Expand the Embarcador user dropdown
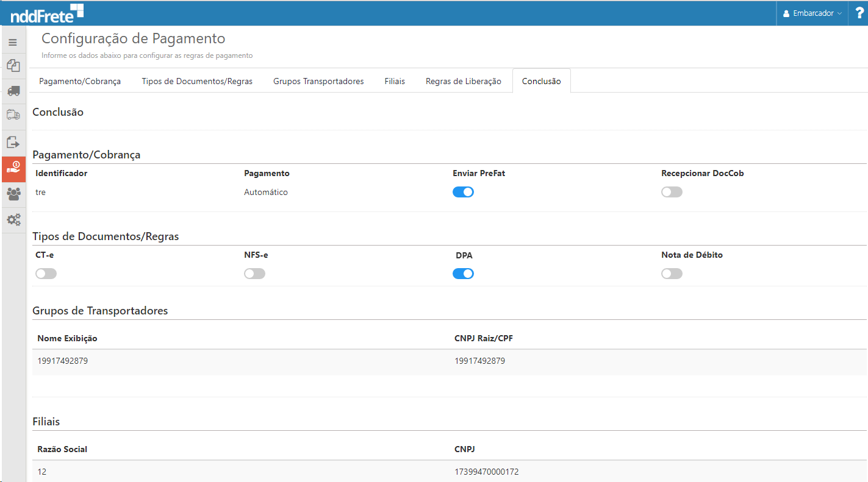This screenshot has height=482, width=868. click(x=812, y=13)
